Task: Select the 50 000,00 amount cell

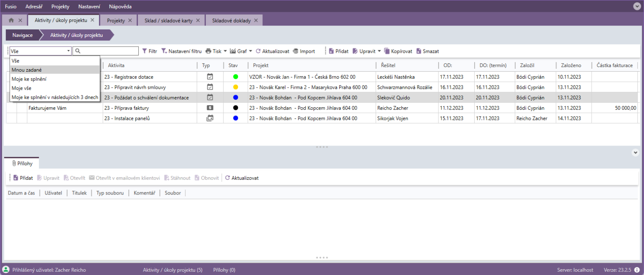Action: 615,108
